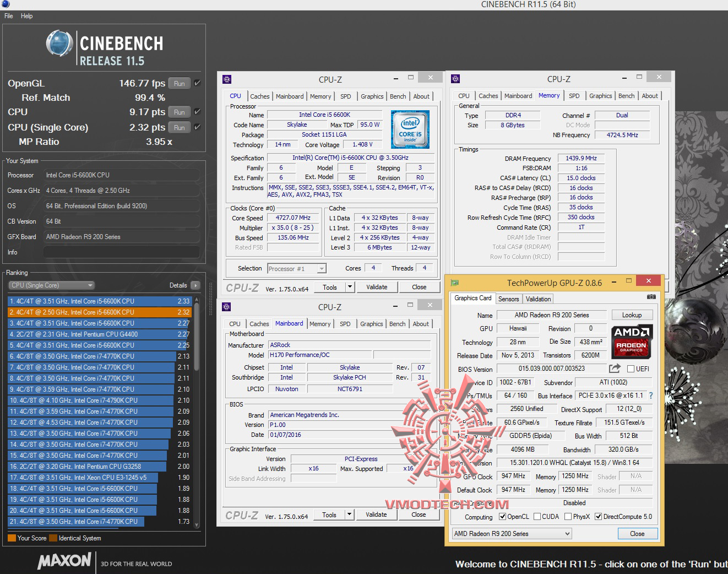The height and width of the screenshot is (574, 728).
Task: Run the CPU benchmark
Action: (180, 112)
